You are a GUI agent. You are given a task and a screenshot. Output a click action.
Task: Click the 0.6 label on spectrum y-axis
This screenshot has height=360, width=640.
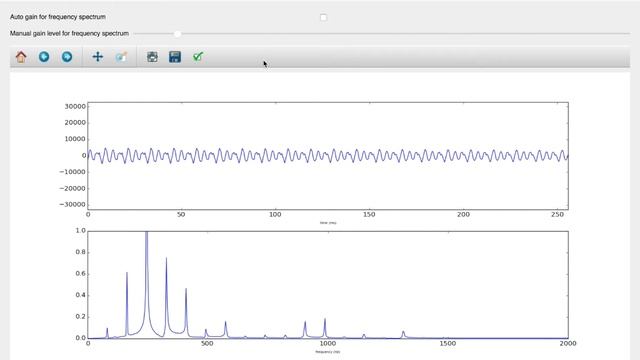click(x=81, y=273)
